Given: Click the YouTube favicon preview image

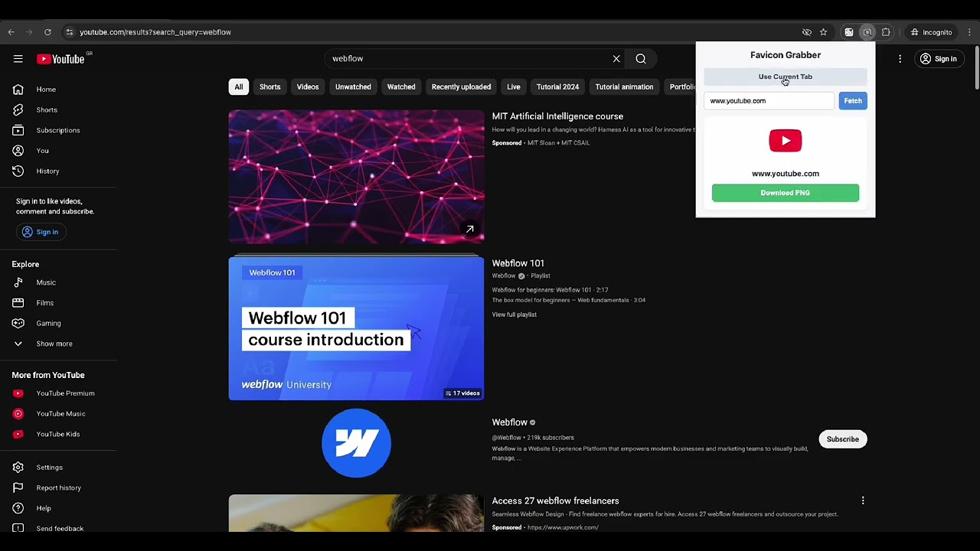Looking at the screenshot, I should click(786, 141).
